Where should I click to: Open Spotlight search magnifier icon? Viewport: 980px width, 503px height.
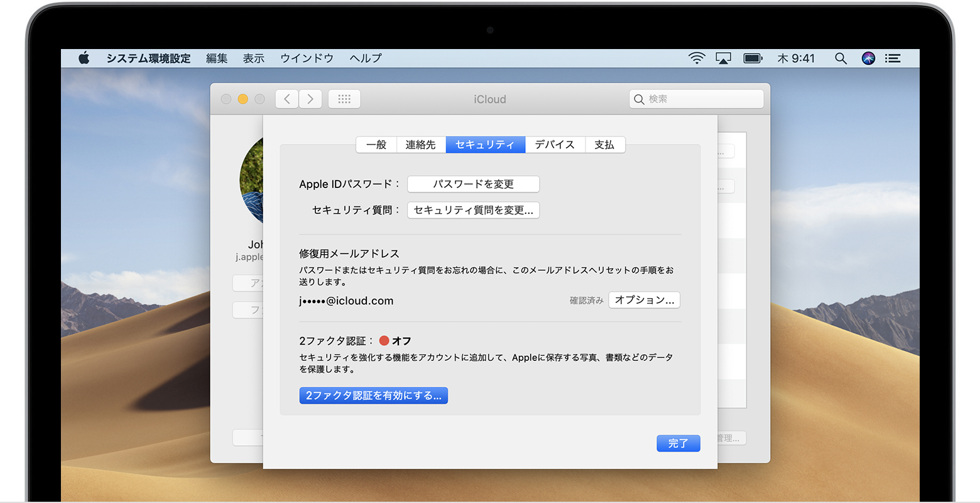pyautogui.click(x=841, y=58)
